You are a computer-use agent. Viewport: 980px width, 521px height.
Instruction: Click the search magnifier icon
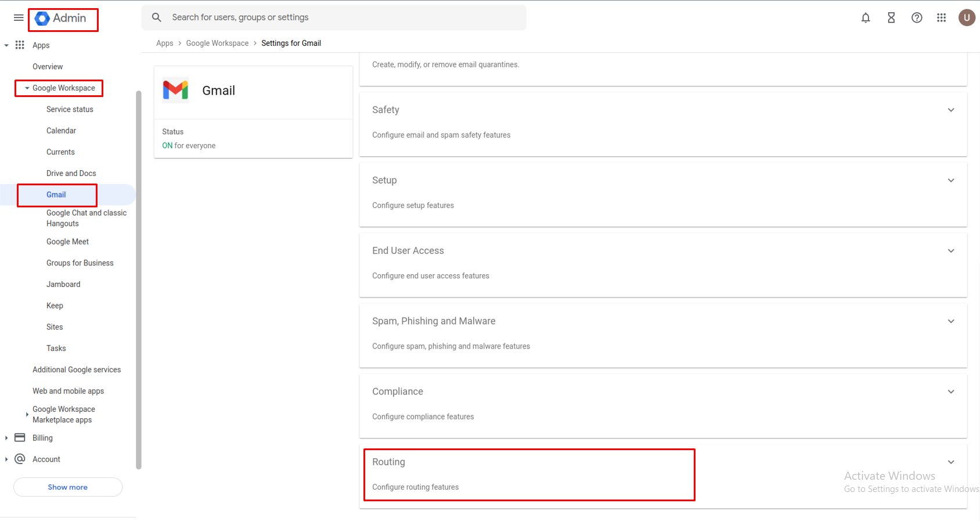pos(157,17)
